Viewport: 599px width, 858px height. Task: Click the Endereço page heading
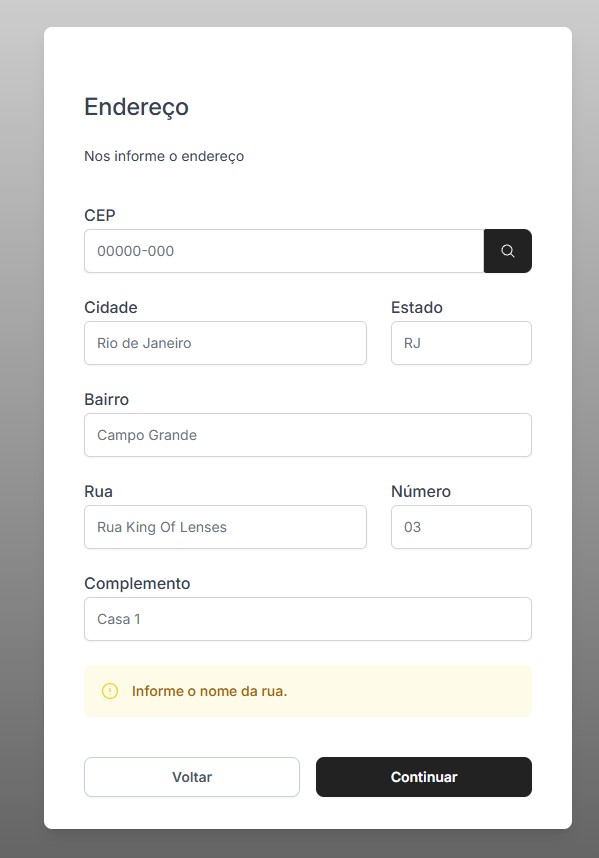pyautogui.click(x=136, y=107)
